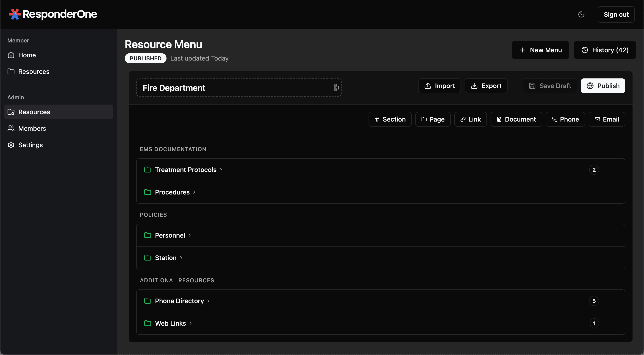Open the Members admin page
This screenshot has width=644, height=355.
(32, 128)
